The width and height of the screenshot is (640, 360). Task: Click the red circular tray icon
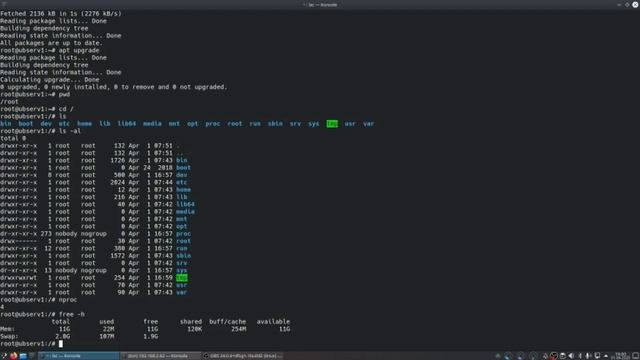(553, 356)
